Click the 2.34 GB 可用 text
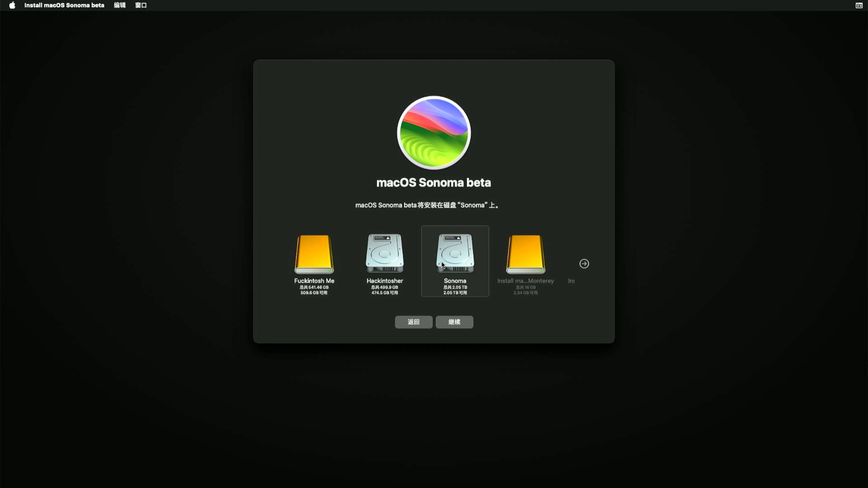The height and width of the screenshot is (488, 868). (525, 293)
